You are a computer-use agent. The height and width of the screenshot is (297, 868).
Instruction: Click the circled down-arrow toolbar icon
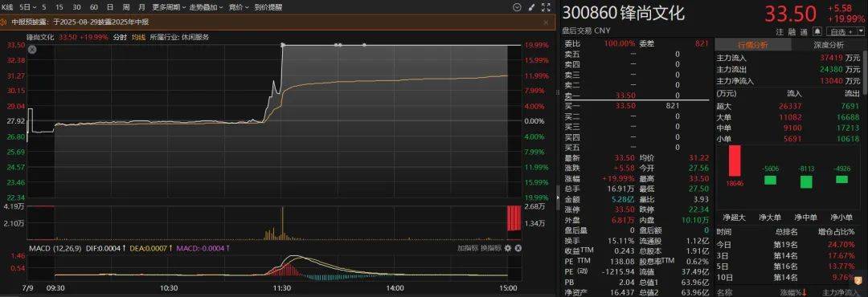coord(517,7)
